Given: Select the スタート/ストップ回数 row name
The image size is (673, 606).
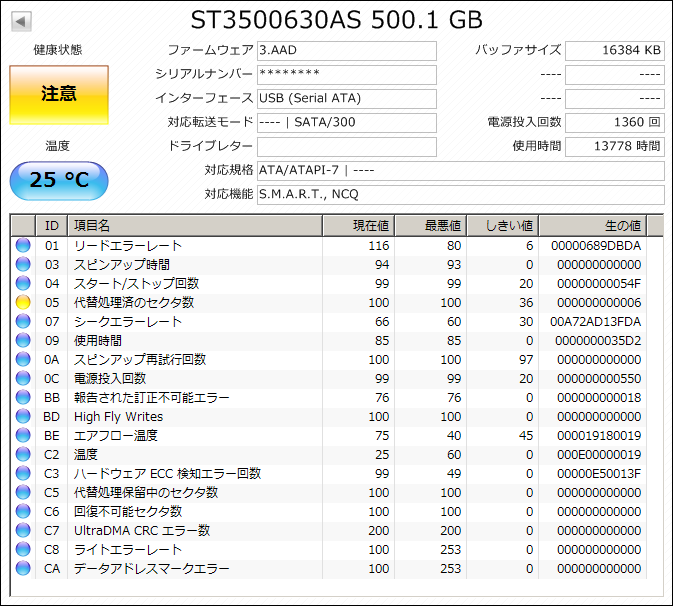Looking at the screenshot, I should tap(136, 283).
